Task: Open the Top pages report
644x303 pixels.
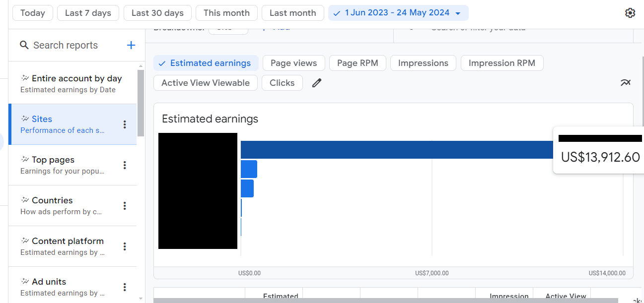Action: [72, 165]
